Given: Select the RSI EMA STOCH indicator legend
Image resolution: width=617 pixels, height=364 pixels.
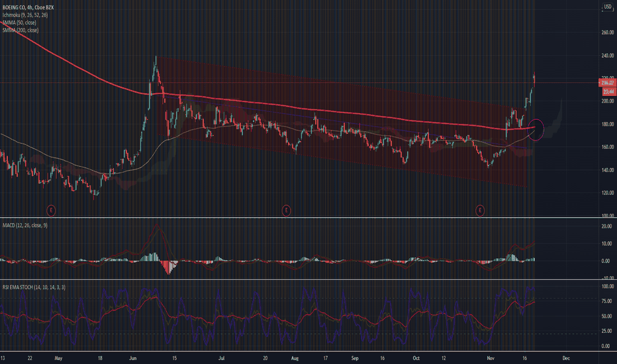Looking at the screenshot, I should click(x=34, y=287).
